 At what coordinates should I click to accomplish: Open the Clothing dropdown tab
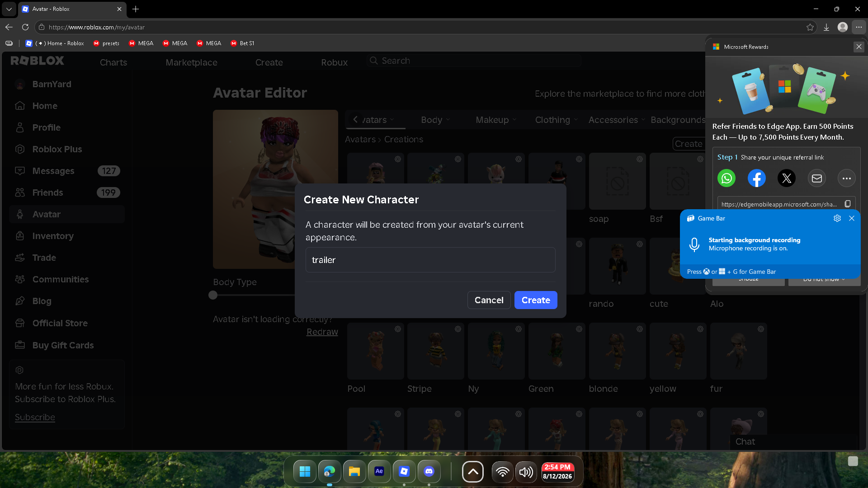pos(557,120)
